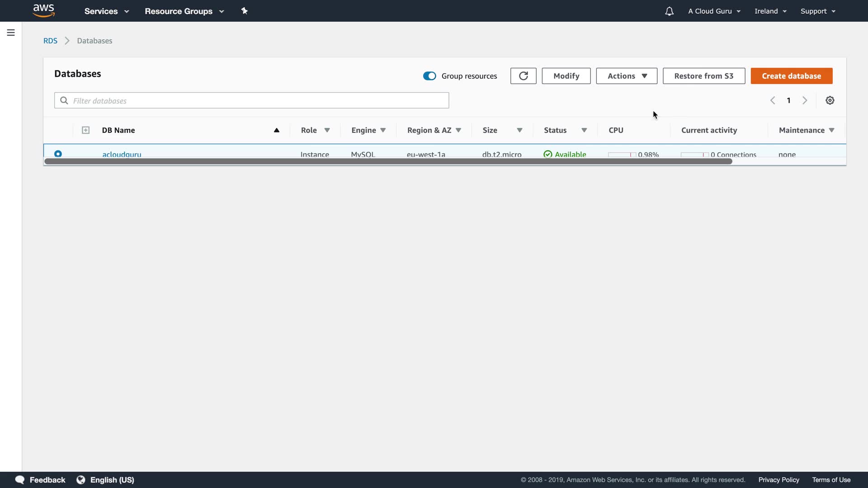Open the Resource Groups menu
868x488 pixels.
184,11
